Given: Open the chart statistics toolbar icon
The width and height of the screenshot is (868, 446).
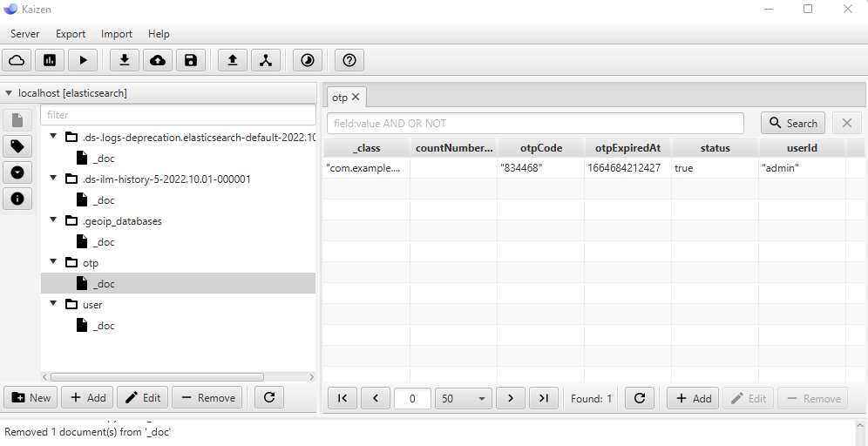Looking at the screenshot, I should coord(50,60).
